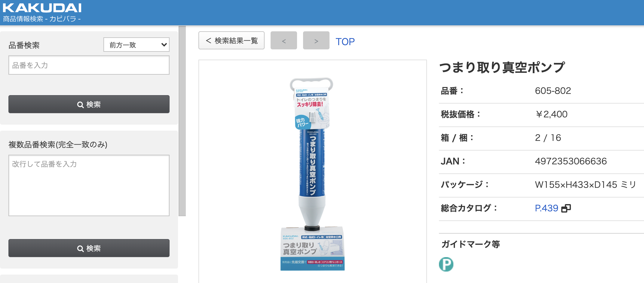
Task: Focus the 品番を入力 text field
Action: click(89, 65)
